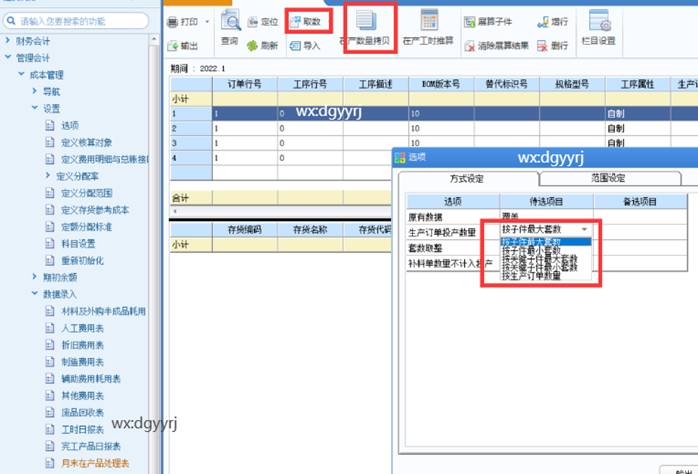Click the 输出 (Export) toolbar icon
698x474 pixels.
173,45
